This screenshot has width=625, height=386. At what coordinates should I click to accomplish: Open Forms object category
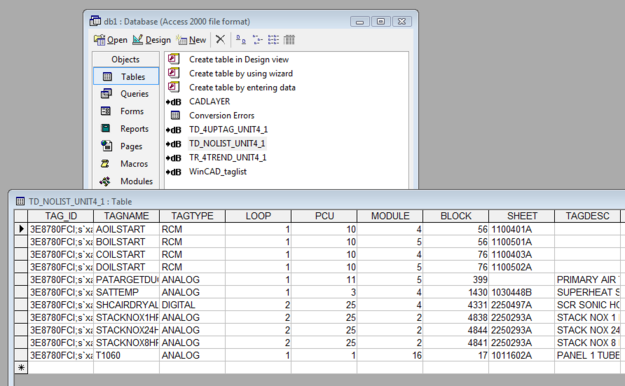(126, 111)
